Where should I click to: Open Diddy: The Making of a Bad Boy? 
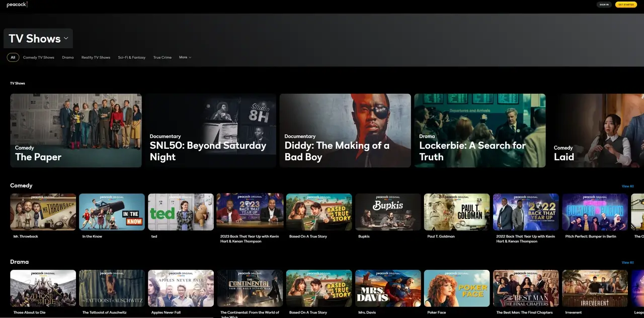tap(345, 130)
